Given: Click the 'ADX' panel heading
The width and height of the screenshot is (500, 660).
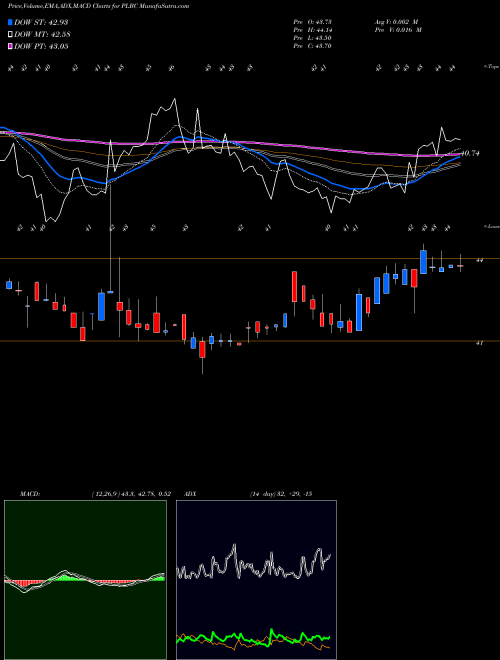Looking at the screenshot, I should coord(190,494).
